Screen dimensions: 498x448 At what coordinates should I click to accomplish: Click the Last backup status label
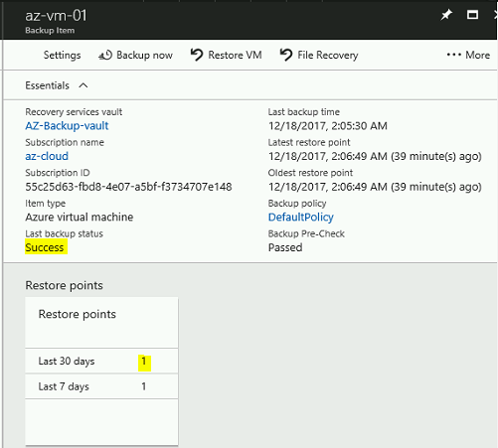[x=64, y=233]
